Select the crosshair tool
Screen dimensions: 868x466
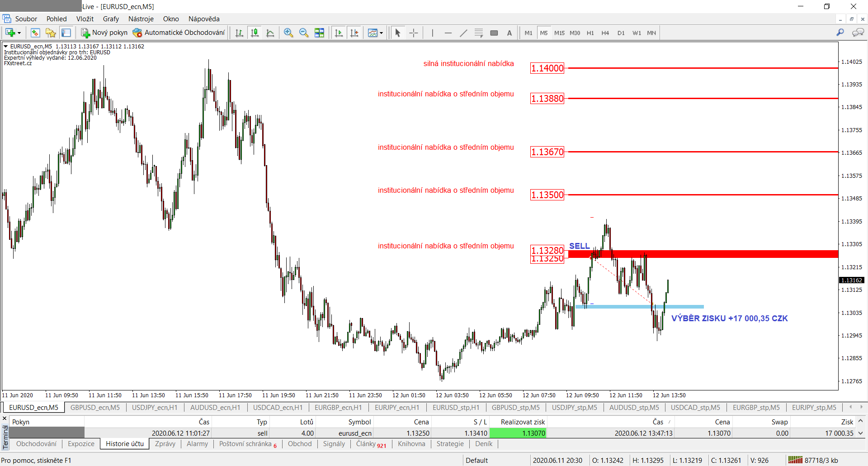pyautogui.click(x=413, y=33)
